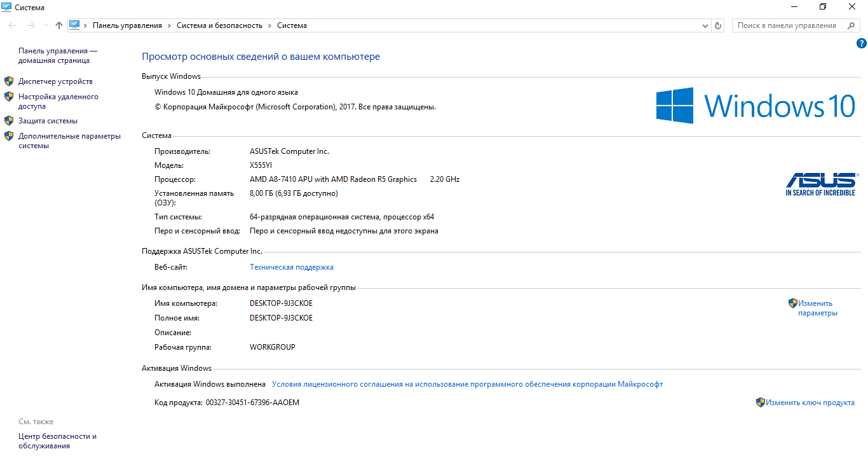Image resolution: width=868 pixels, height=463 pixels.
Task: Open the Техническая поддержка link
Action: (292, 267)
